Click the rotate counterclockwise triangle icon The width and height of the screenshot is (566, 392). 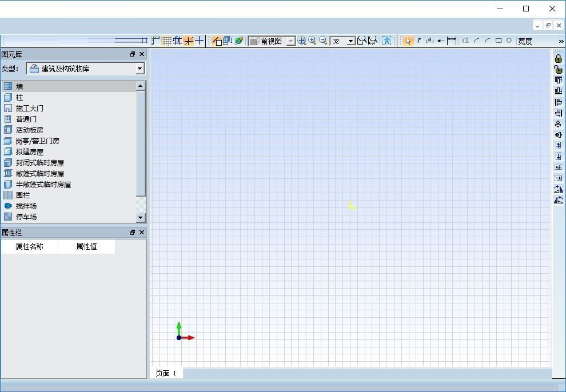559,200
